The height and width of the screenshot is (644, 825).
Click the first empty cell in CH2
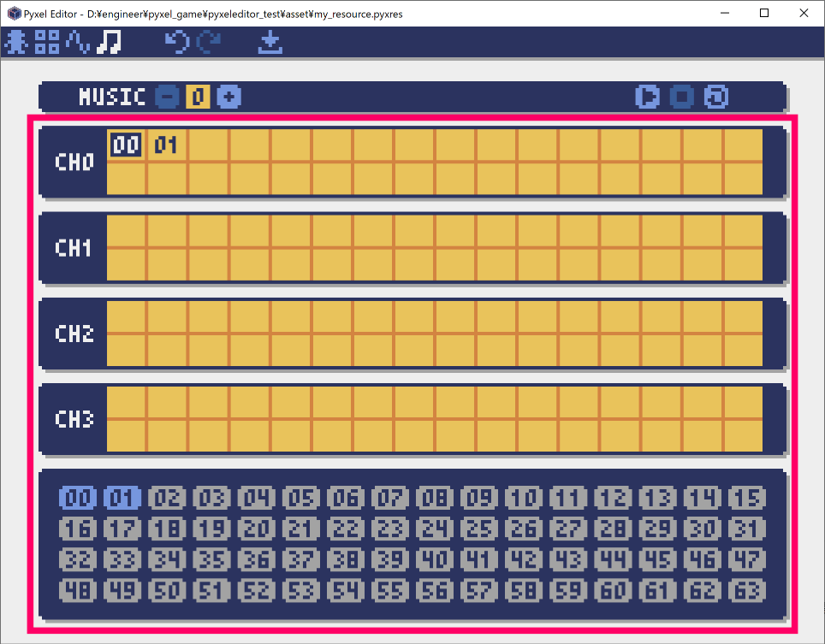pyautogui.click(x=127, y=316)
